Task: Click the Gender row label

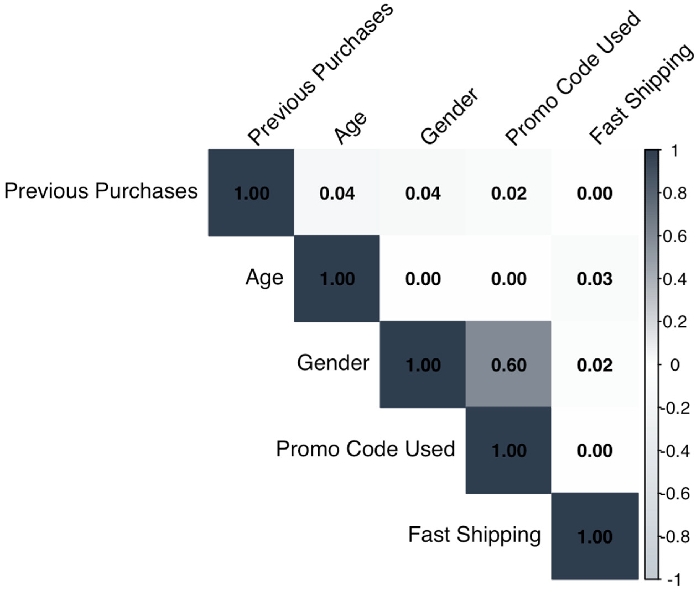Action: coord(333,363)
